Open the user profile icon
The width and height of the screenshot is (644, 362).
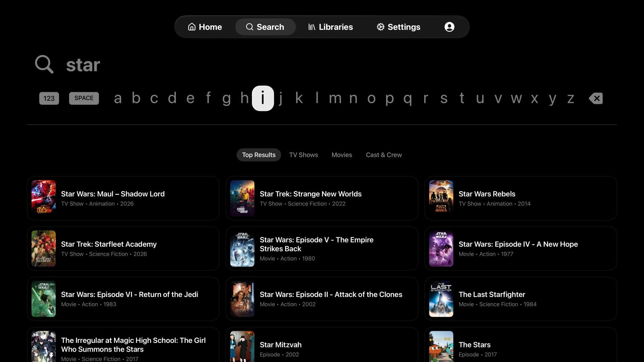tap(449, 27)
